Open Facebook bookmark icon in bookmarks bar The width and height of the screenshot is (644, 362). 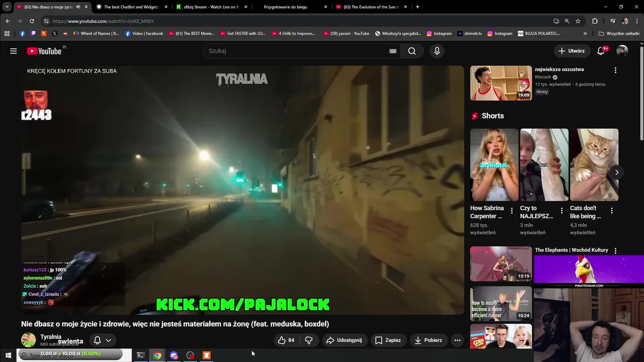pyautogui.click(x=22, y=34)
